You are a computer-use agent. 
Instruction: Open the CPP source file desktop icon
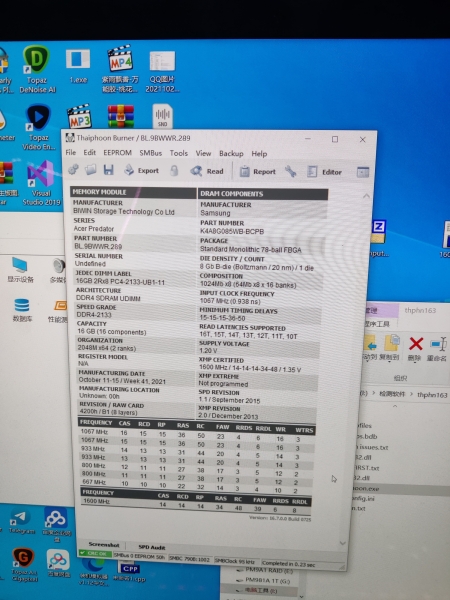pyautogui.click(x=130, y=572)
